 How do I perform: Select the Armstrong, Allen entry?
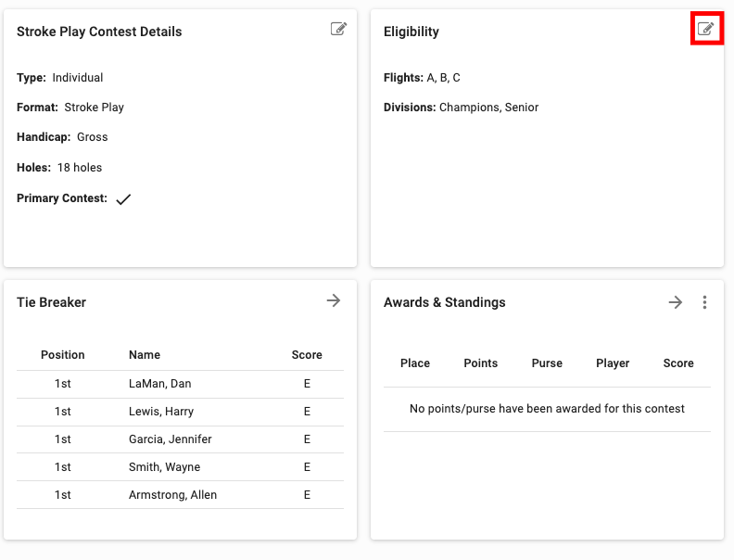(172, 495)
